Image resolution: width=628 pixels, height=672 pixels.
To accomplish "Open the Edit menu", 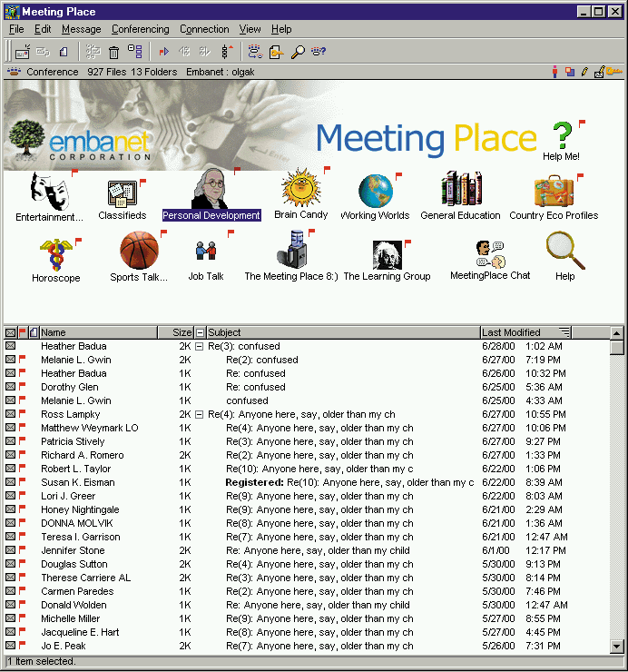I will click(43, 29).
